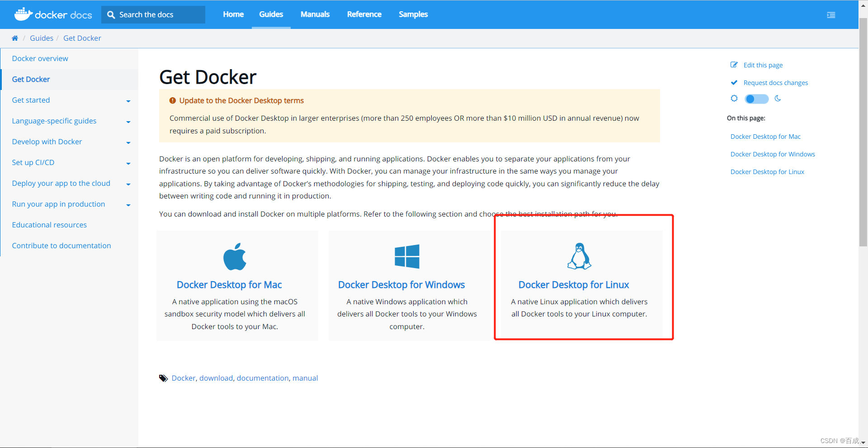Image resolution: width=868 pixels, height=448 pixels.
Task: Expand Language-specific guides section
Action: point(128,122)
